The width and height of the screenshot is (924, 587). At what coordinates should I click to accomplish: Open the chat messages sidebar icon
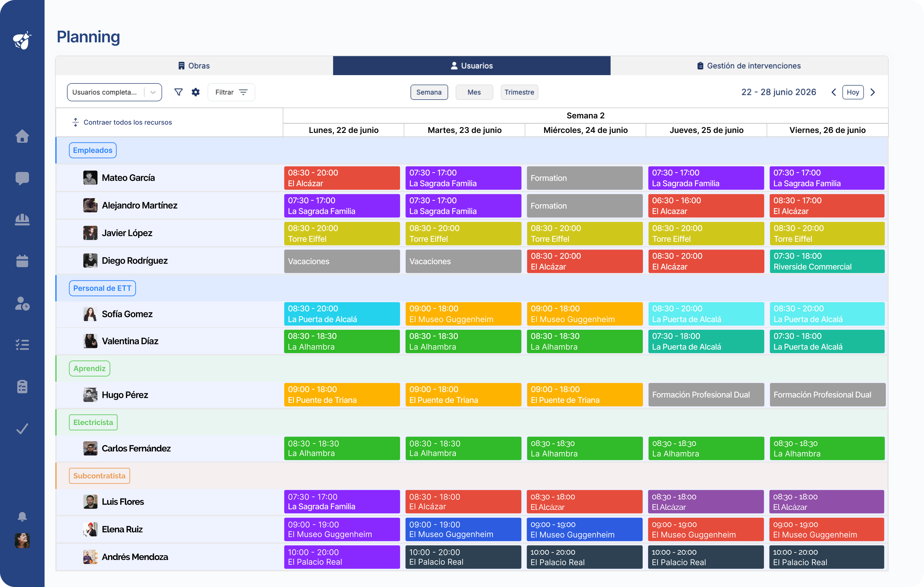(x=22, y=178)
